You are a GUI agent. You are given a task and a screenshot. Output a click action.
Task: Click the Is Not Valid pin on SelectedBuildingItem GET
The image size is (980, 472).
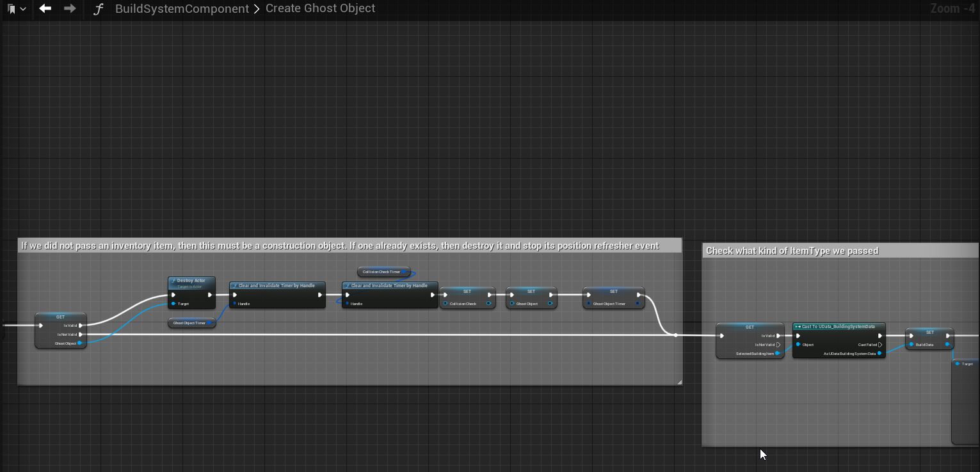point(778,345)
